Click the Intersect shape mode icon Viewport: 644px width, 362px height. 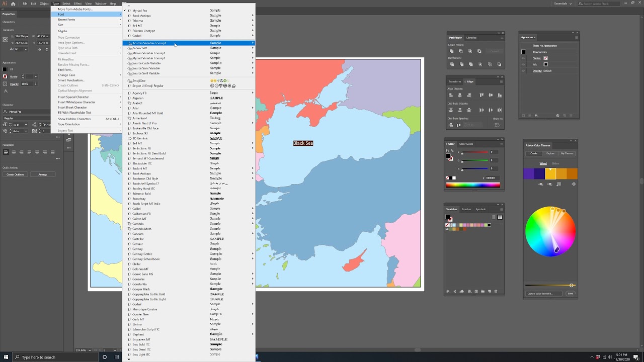click(470, 51)
